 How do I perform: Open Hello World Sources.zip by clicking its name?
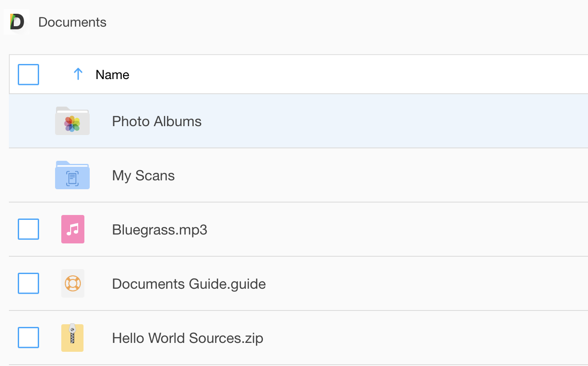point(187,338)
